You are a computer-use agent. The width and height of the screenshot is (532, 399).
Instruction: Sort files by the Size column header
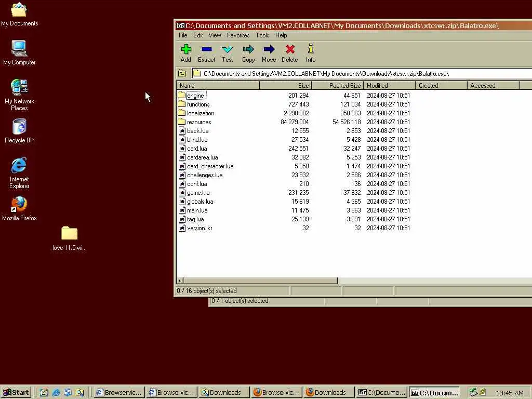[x=285, y=86]
